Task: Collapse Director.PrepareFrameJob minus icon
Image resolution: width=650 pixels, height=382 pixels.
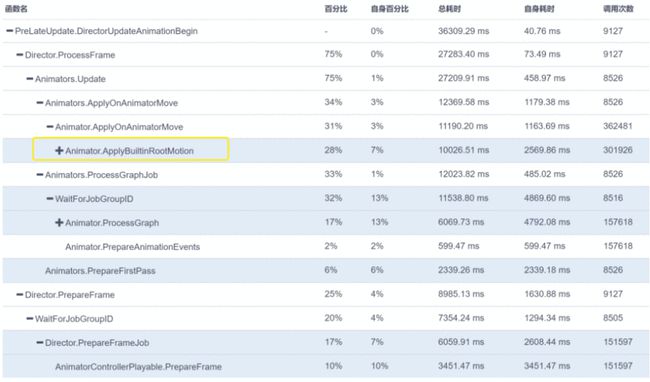Action: click(40, 343)
